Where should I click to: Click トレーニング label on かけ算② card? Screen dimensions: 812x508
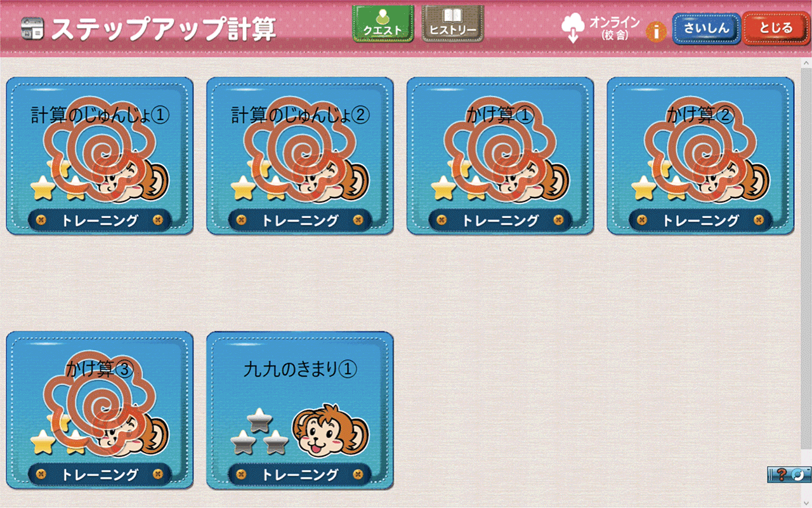[700, 220]
